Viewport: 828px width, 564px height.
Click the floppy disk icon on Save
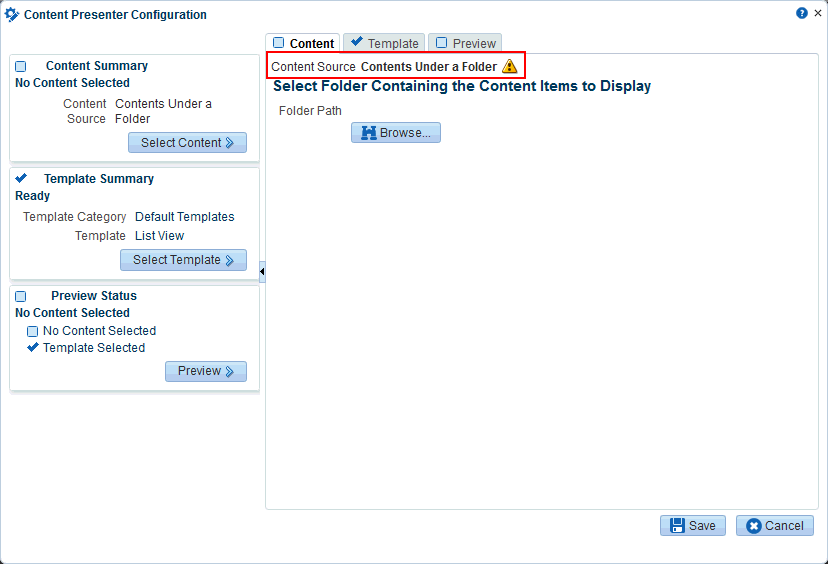coord(677,525)
